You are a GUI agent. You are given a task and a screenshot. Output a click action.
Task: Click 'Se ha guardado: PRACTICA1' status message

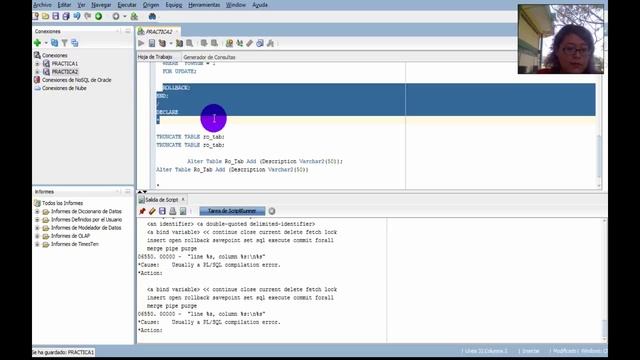coord(63,352)
